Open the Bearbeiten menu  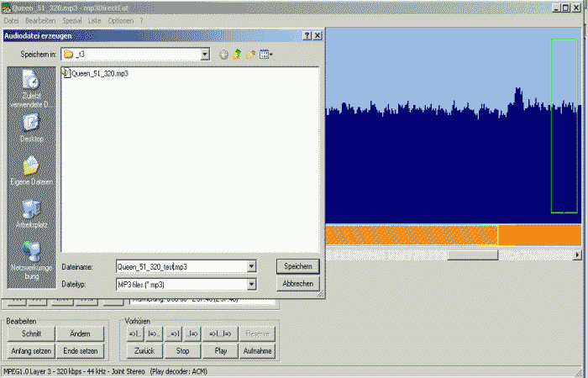41,20
